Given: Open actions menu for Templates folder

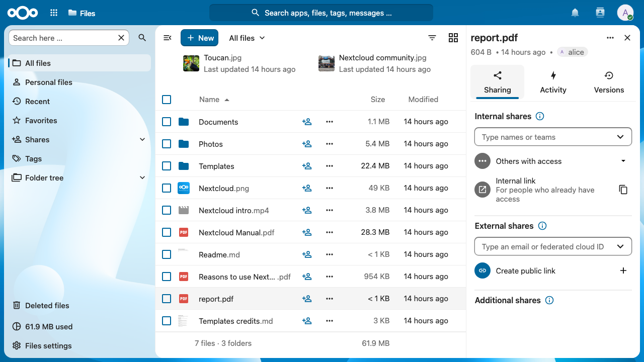Looking at the screenshot, I should 330,166.
